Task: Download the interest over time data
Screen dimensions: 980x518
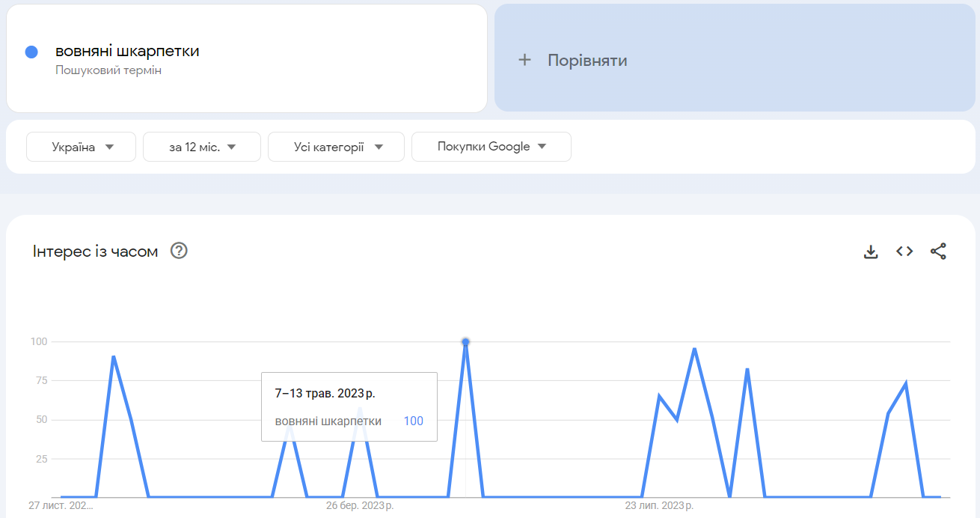Action: click(x=871, y=252)
